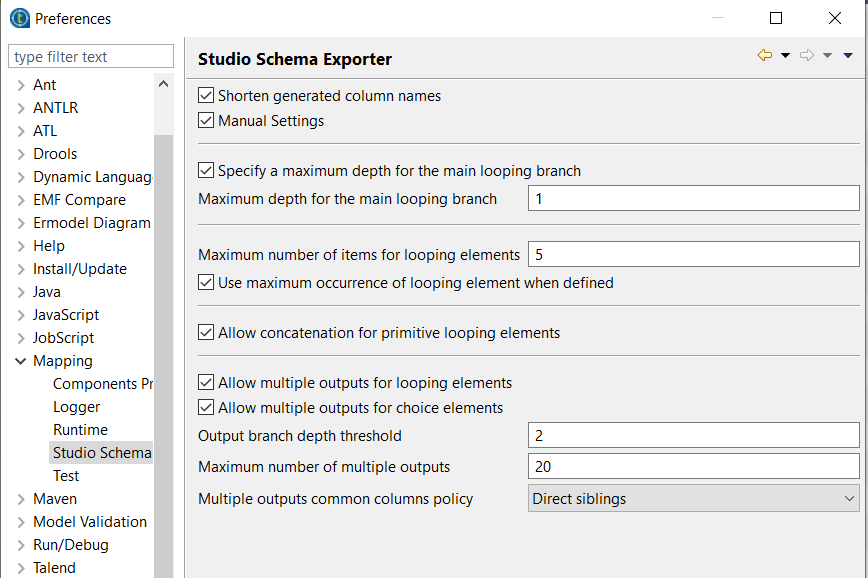This screenshot has height=578, width=868.
Task: Maximize the Preferences window
Action: pos(776,18)
